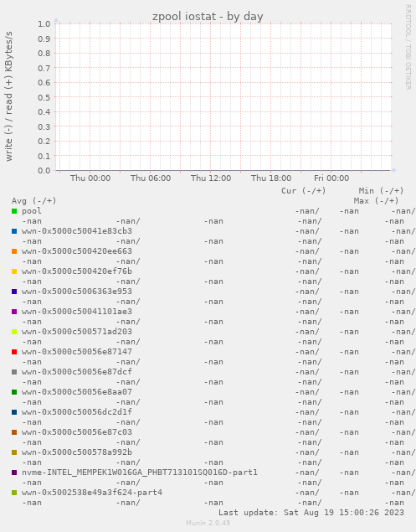416x532 pixels.
Task: Select the nvme-INTEL_MEMPEK1W016GA_PHBT713101SQ016D-part1 label
Action: 140,473
